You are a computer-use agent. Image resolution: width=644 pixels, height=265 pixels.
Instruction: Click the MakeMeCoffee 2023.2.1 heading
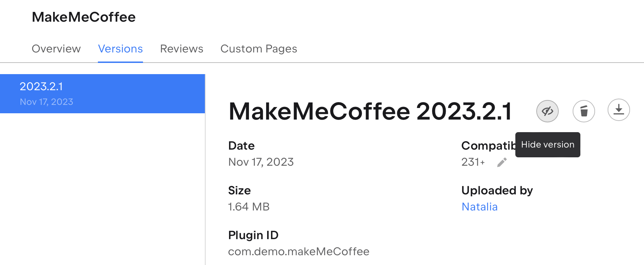(370, 112)
